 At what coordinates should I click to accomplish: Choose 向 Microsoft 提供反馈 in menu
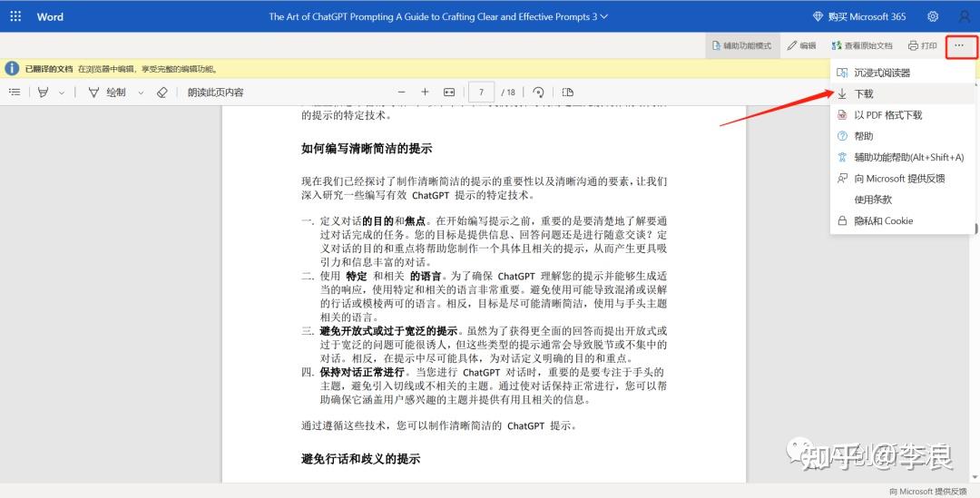coord(903,179)
